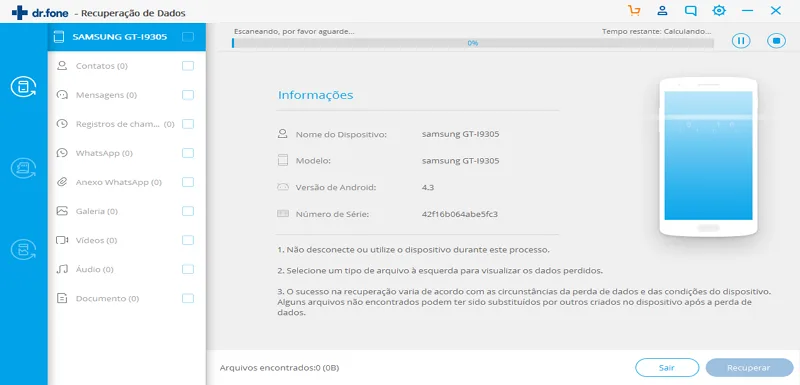Click the Modelo device icon
This screenshot has width=800, height=385.
(x=283, y=161)
